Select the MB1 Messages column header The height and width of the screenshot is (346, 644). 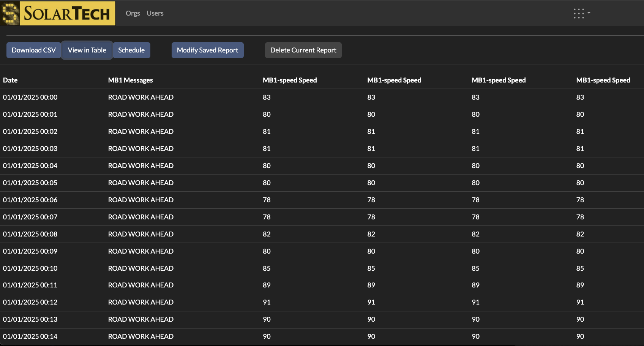coord(131,80)
